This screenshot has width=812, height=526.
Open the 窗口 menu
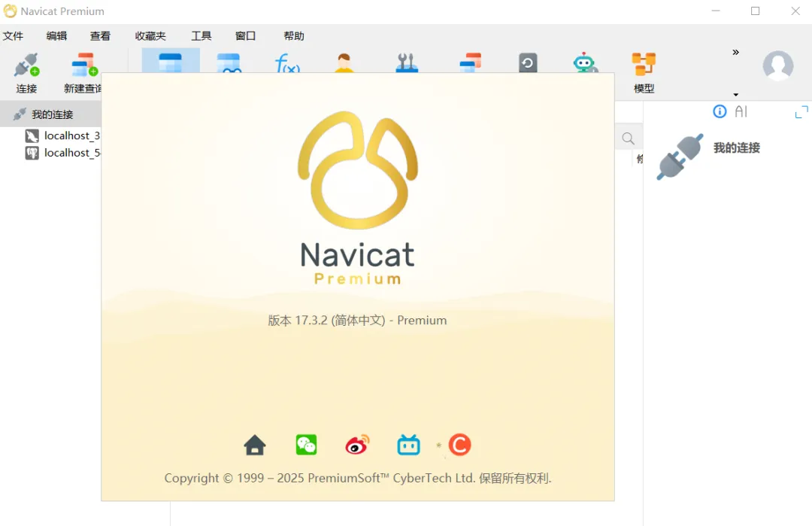pos(245,36)
